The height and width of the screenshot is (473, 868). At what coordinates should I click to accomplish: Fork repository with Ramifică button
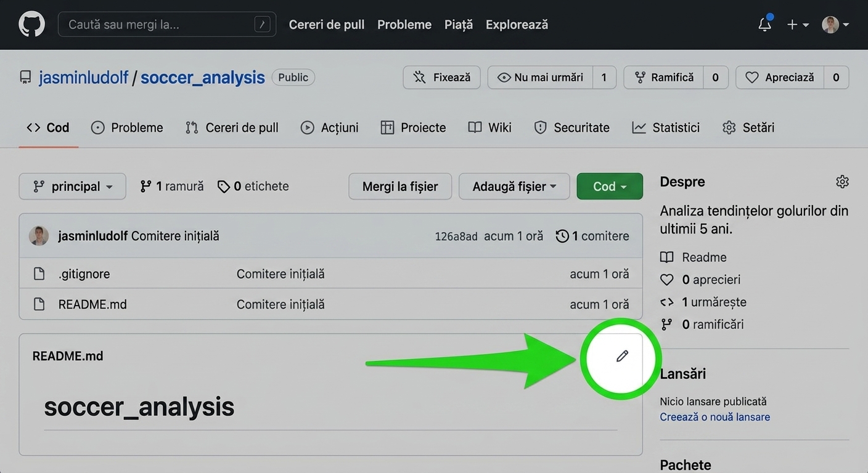click(664, 78)
